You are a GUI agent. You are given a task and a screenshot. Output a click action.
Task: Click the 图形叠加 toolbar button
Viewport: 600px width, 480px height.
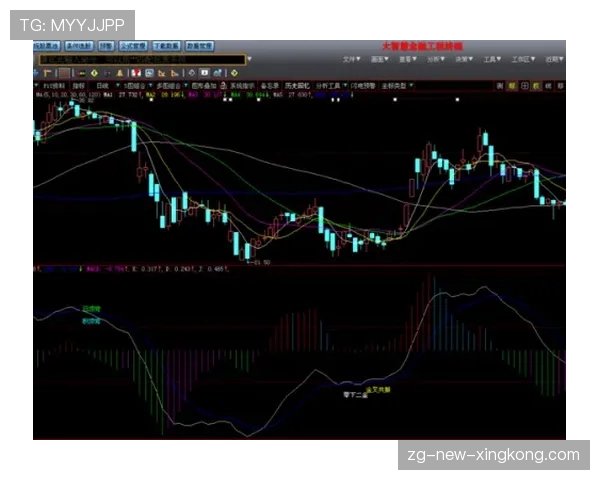[x=204, y=86]
